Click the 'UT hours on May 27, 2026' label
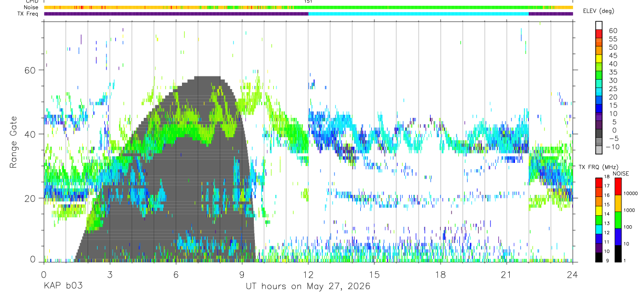644x297 pixels. click(x=308, y=286)
